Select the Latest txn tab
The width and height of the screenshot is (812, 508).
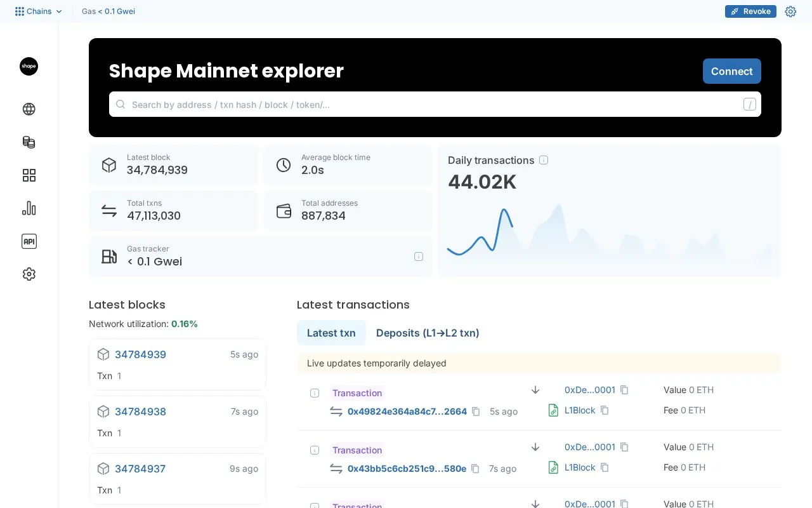tap(331, 333)
